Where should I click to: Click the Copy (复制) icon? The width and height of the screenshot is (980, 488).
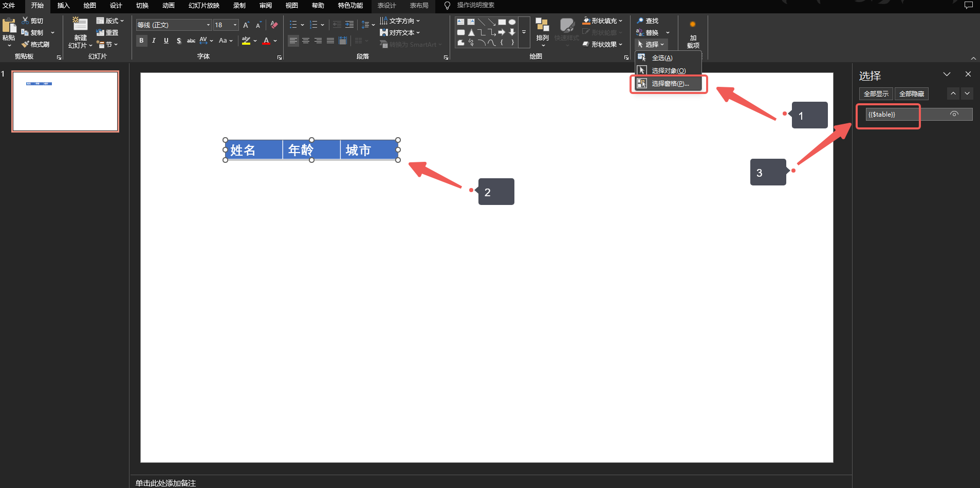pos(25,32)
